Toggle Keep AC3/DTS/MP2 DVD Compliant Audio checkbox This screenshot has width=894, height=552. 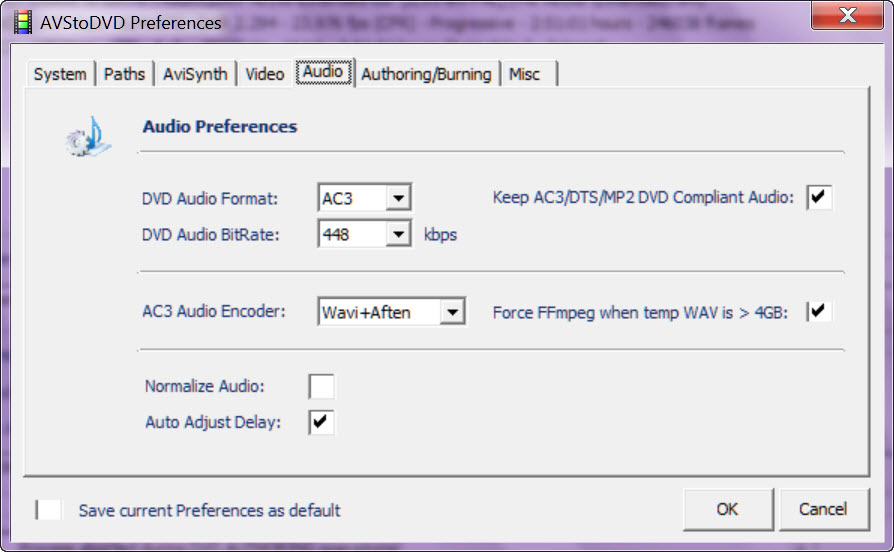820,197
